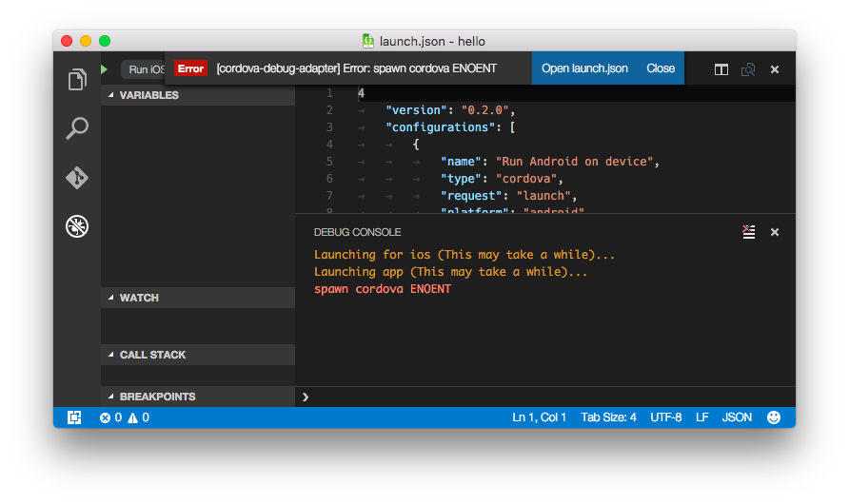
Task: Close the launch.json editor
Action: (774, 69)
